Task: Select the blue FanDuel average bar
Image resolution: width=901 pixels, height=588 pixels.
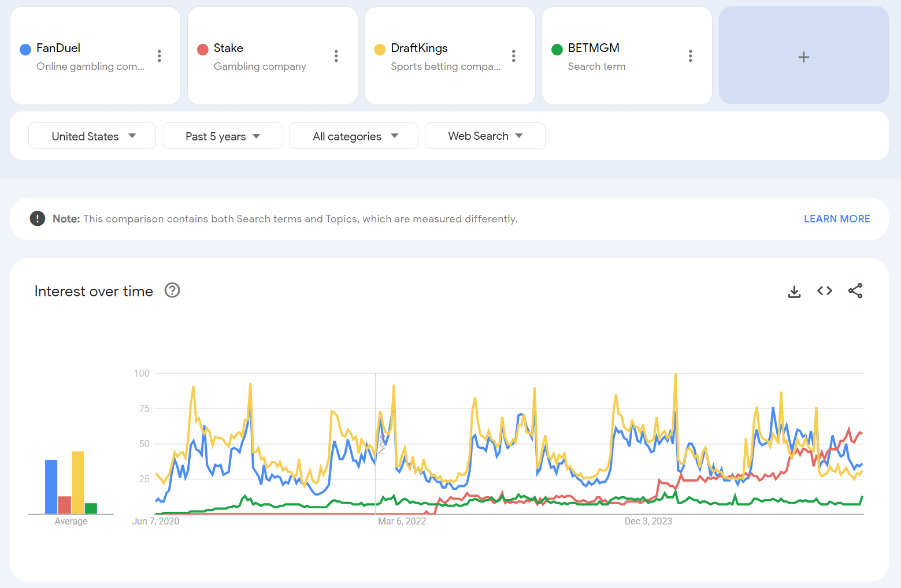Action: click(x=51, y=487)
